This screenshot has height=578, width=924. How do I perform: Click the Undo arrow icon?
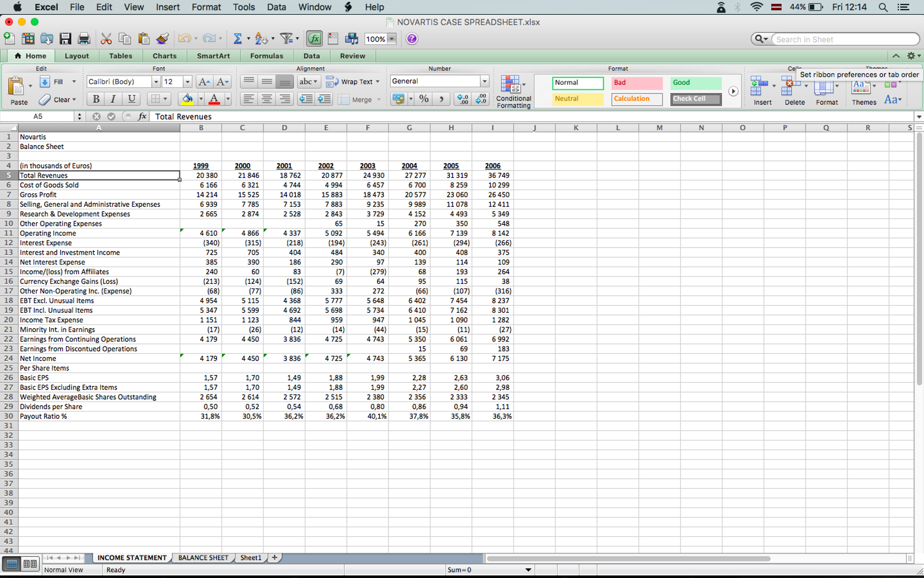pos(184,39)
